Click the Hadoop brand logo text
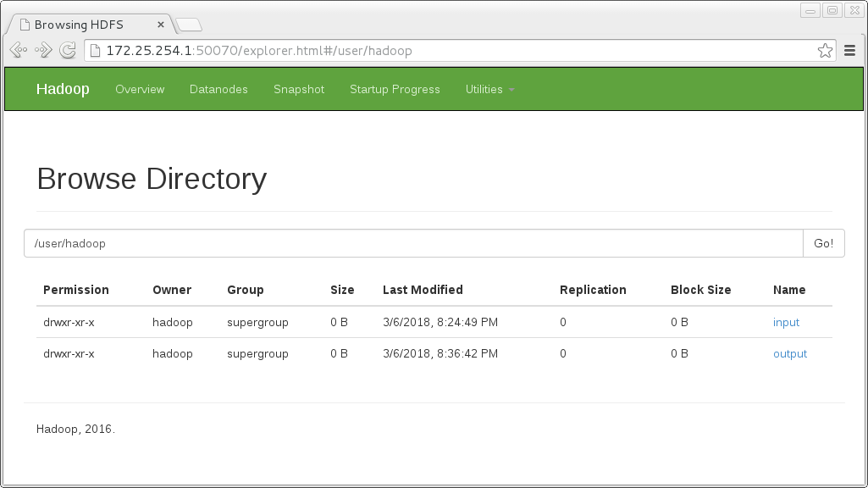This screenshot has height=488, width=868. pos(63,89)
